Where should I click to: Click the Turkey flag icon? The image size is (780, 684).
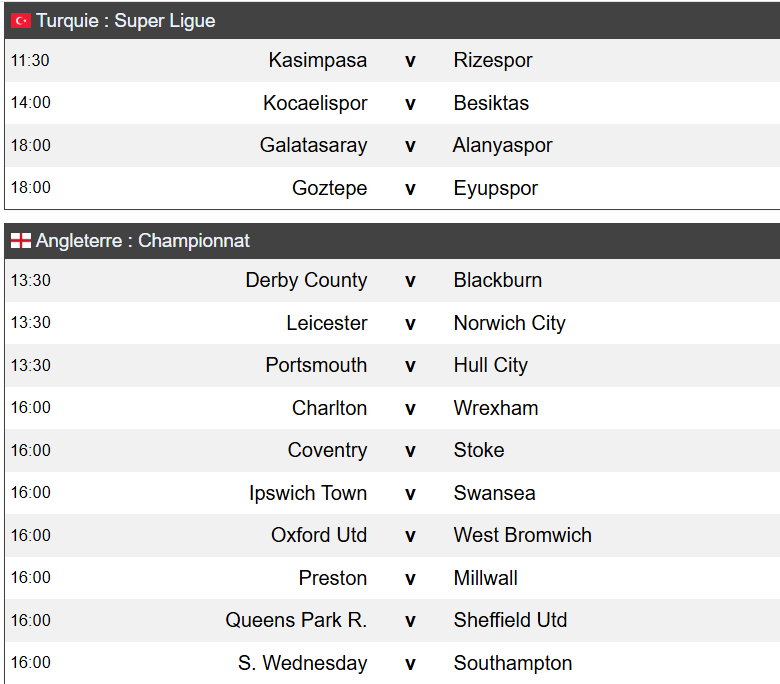[21, 21]
